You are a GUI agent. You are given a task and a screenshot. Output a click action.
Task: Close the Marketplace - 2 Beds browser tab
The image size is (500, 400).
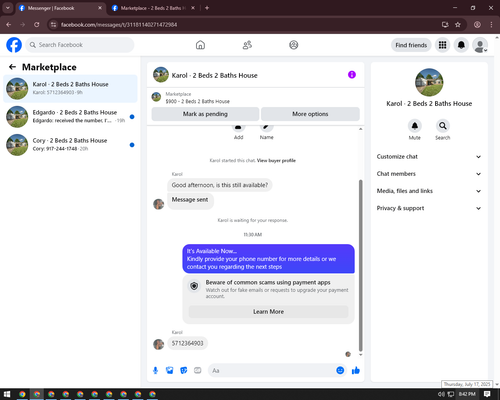click(x=193, y=8)
